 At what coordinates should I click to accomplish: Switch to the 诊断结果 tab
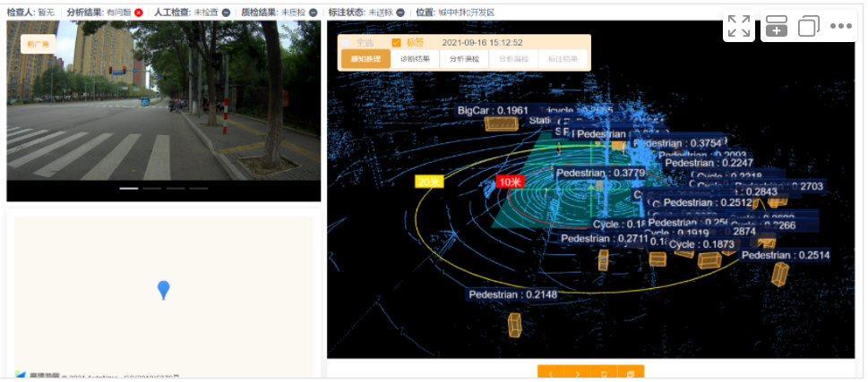pos(415,59)
